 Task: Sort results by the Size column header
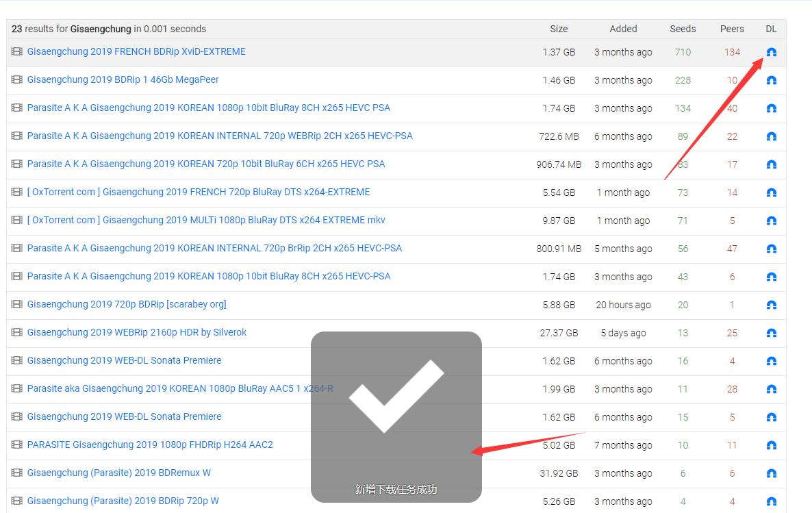559,29
